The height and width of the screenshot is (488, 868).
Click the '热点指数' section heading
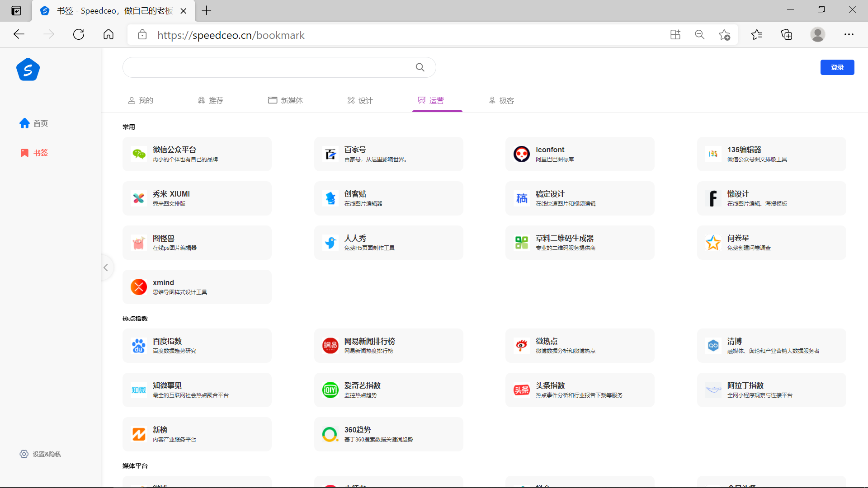pyautogui.click(x=135, y=319)
